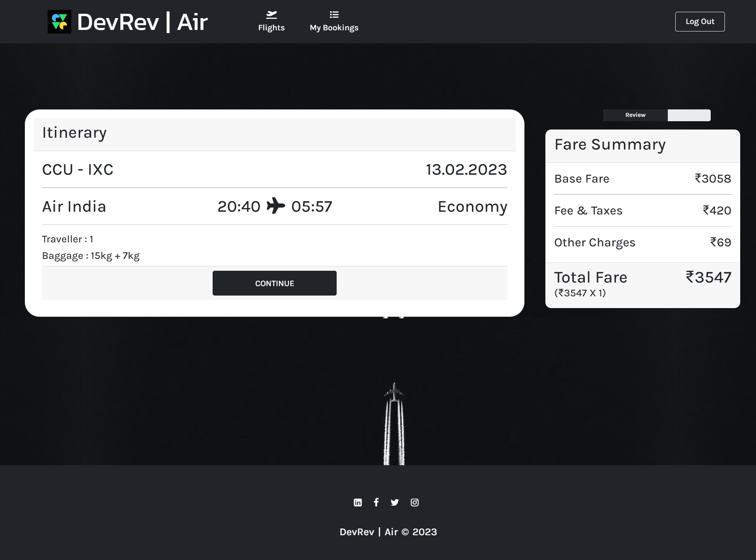Open the Instagram icon in footer
This screenshot has height=560, width=756.
click(415, 502)
